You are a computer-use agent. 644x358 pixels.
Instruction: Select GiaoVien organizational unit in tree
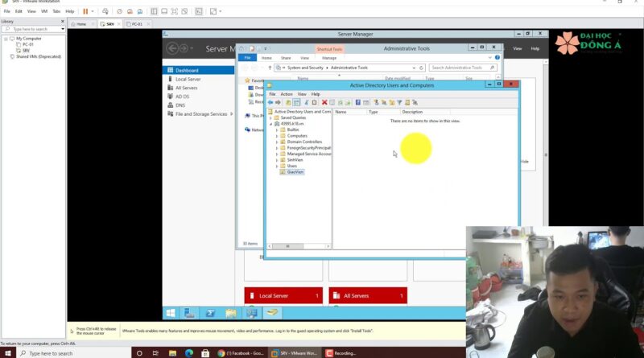point(295,172)
